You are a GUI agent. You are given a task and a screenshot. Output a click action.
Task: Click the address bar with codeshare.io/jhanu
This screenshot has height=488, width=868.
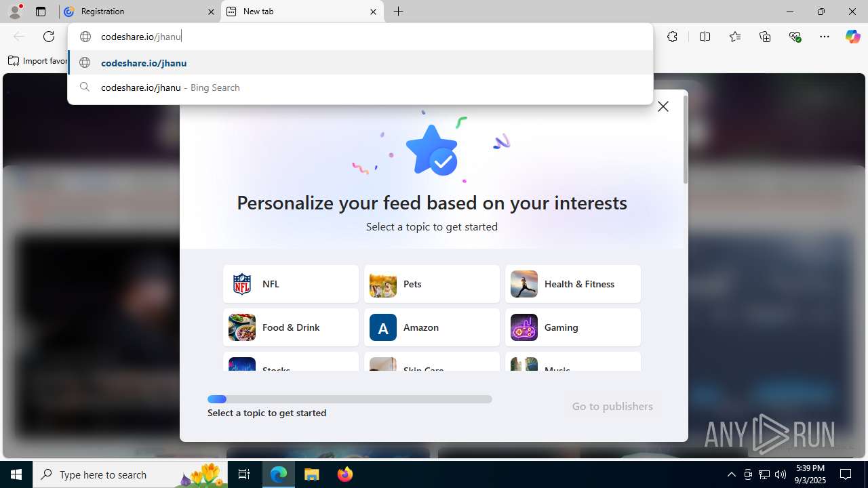360,37
